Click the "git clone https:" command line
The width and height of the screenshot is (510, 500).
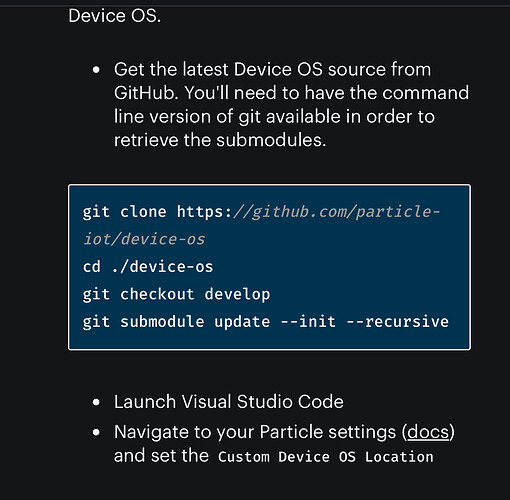157,212
